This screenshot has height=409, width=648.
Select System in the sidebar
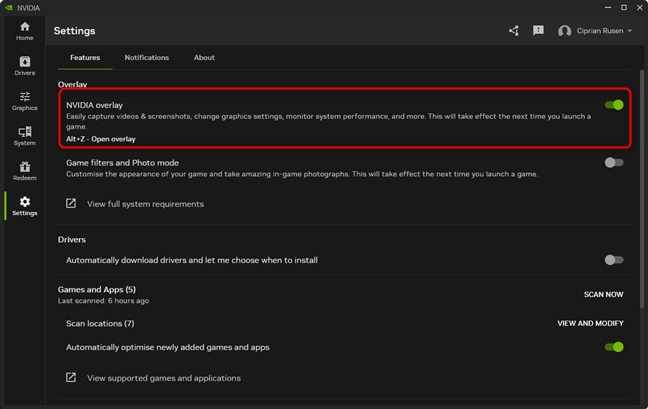pyautogui.click(x=25, y=136)
